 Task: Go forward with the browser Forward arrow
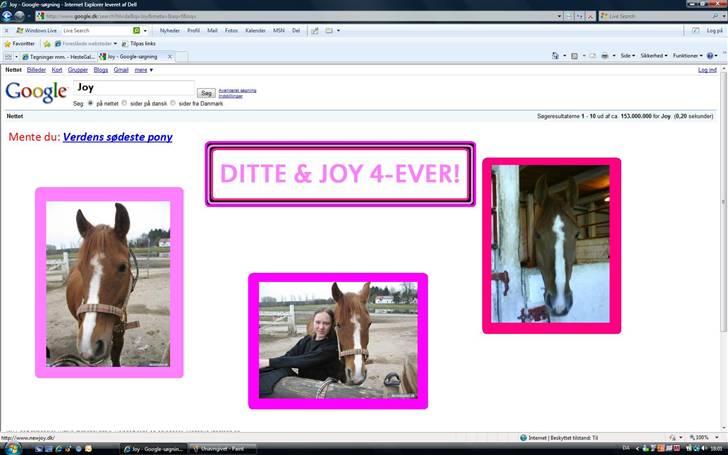point(19,16)
